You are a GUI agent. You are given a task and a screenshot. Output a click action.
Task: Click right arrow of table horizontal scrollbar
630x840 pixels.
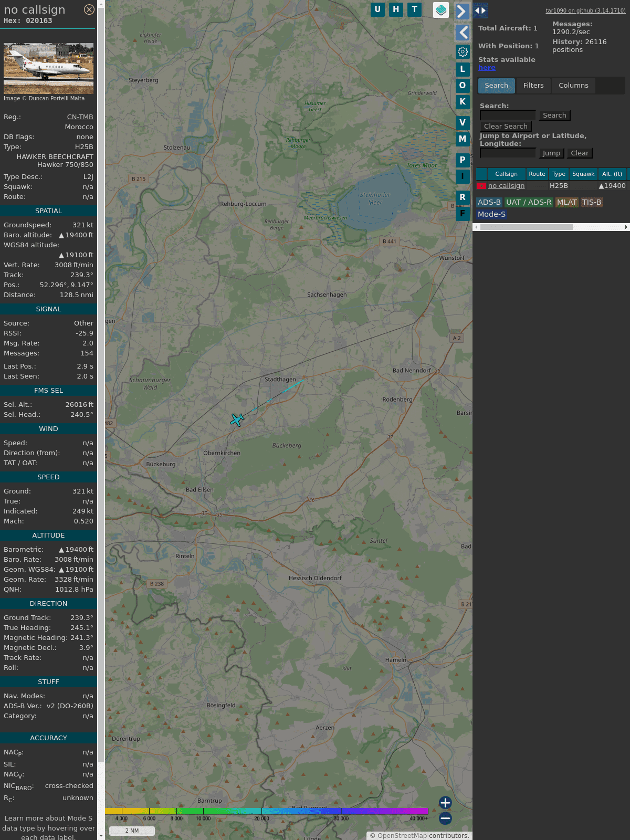click(626, 227)
